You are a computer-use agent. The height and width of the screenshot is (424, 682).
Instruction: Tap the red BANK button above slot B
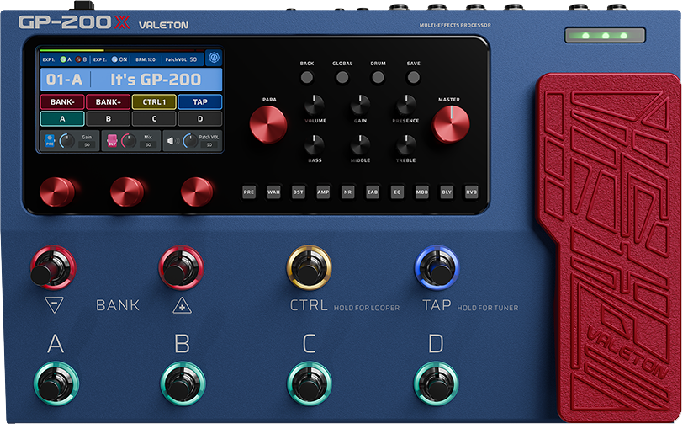[108, 102]
